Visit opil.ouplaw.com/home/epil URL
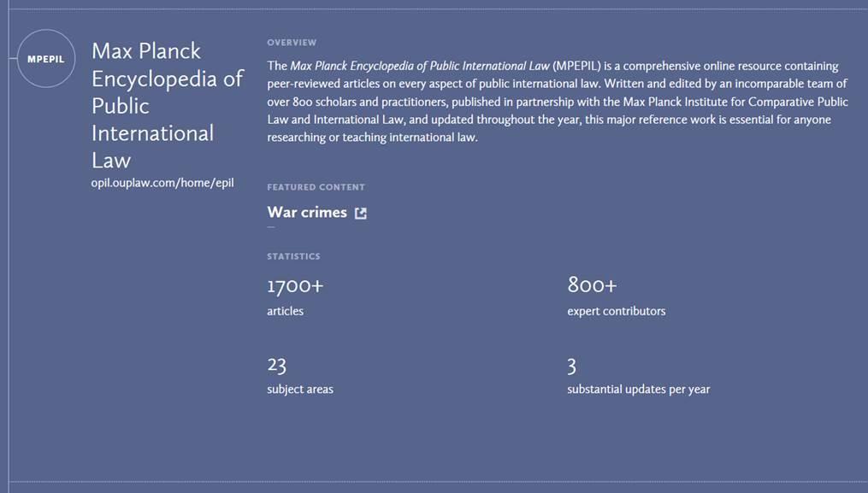Image resolution: width=868 pixels, height=493 pixels. click(162, 183)
